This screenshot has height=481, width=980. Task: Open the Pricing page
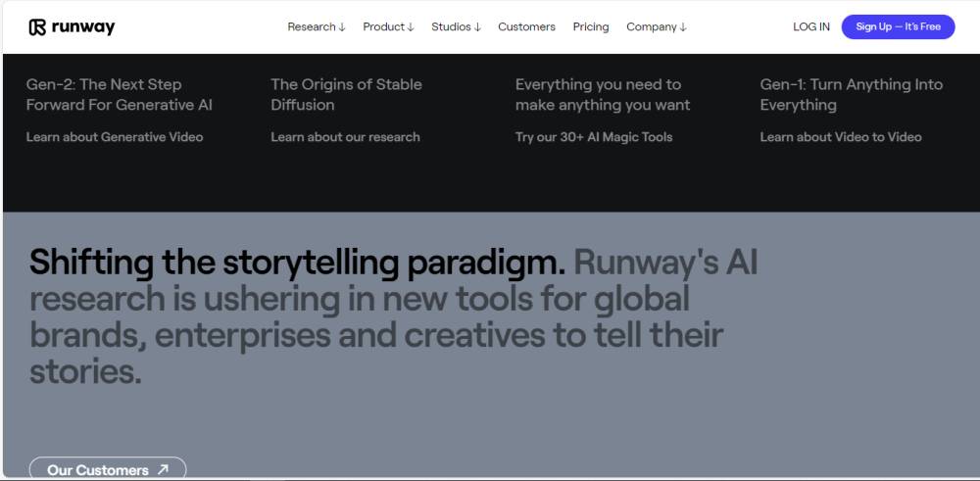(x=591, y=26)
